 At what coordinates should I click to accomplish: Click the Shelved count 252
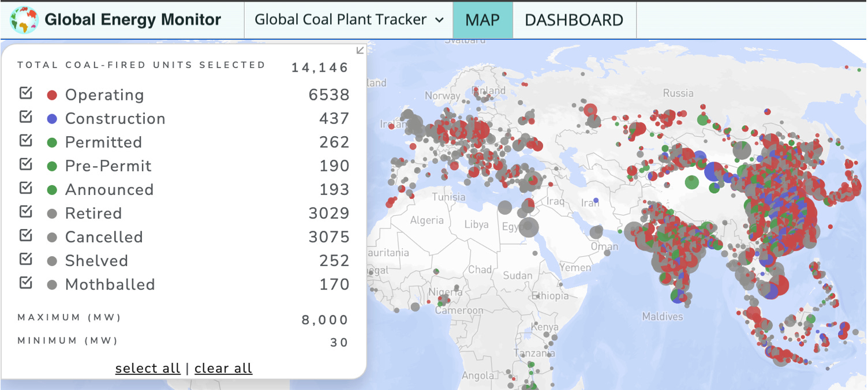(x=334, y=260)
